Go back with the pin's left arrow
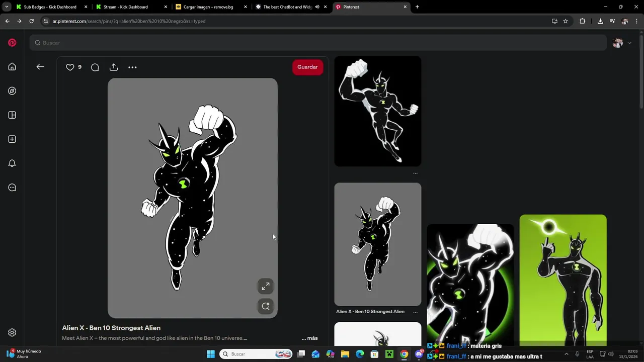The height and width of the screenshot is (362, 644). (x=40, y=67)
